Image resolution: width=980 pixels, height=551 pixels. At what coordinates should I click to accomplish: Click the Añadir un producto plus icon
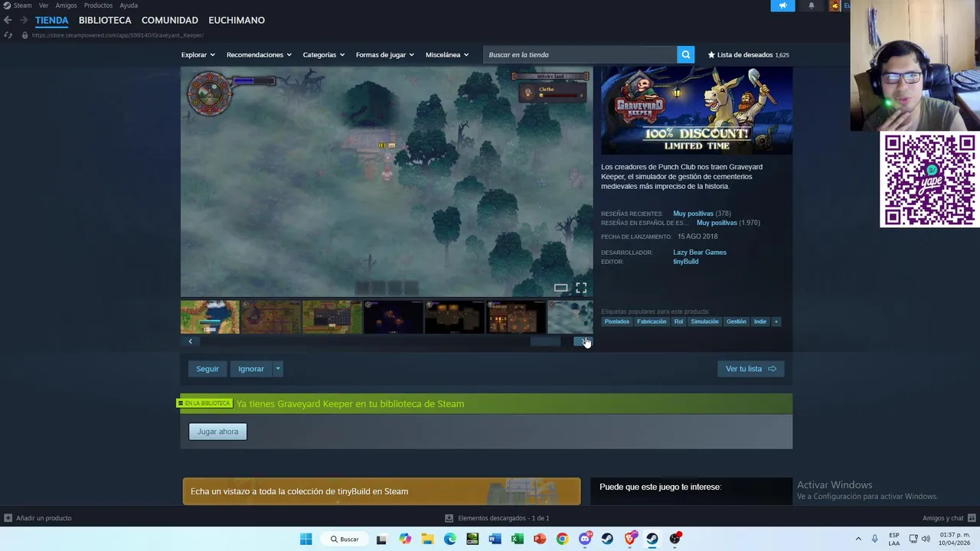click(8, 518)
